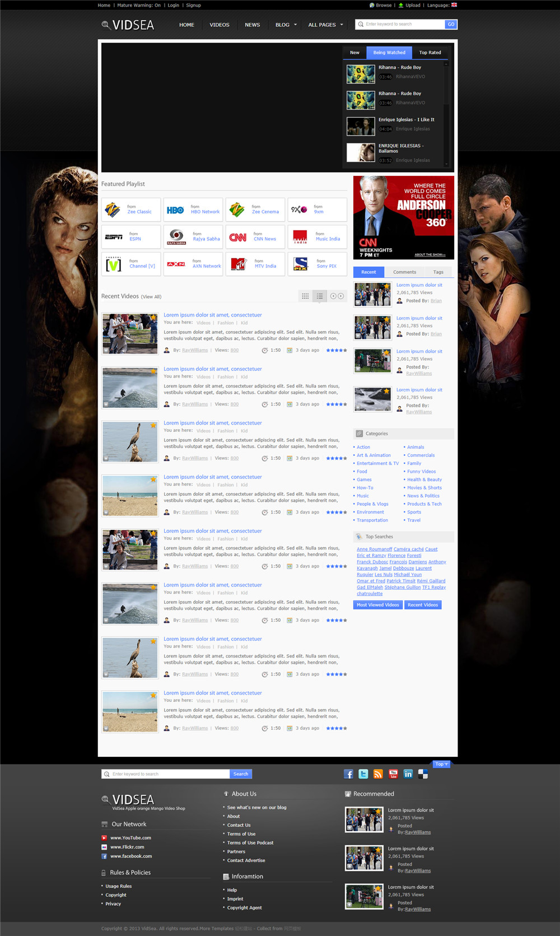The image size is (560, 936).
Task: Click the UK flag language icon
Action: click(454, 5)
